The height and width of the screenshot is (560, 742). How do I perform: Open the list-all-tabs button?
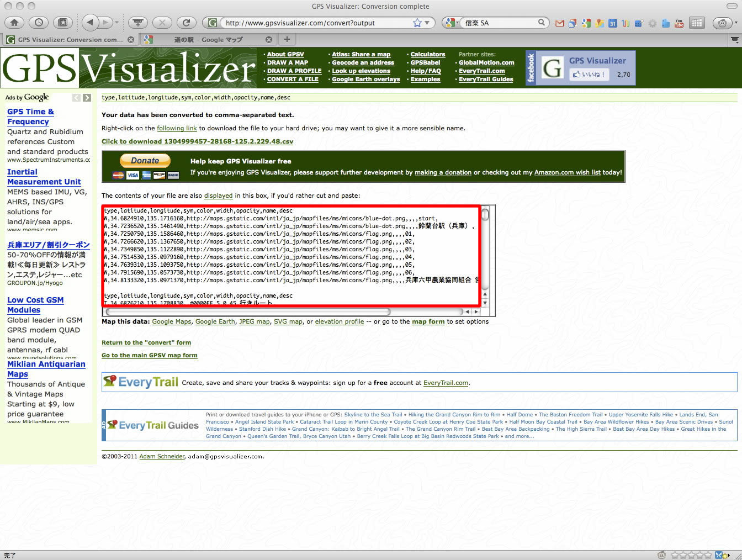click(734, 40)
